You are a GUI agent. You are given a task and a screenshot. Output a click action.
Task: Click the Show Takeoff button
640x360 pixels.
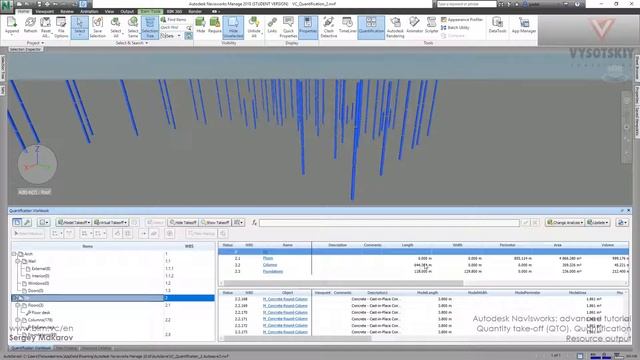pos(215,222)
